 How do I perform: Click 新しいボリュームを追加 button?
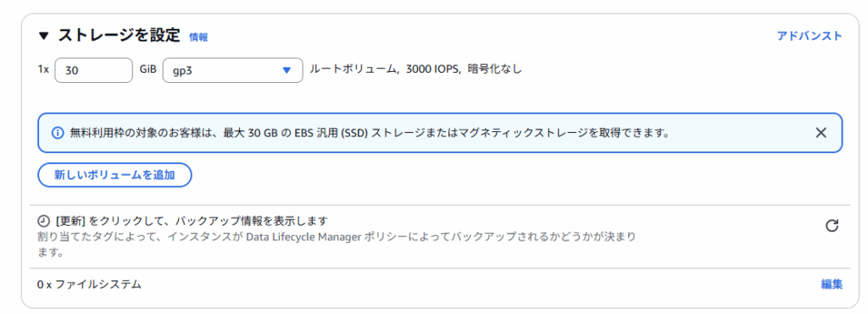[114, 175]
